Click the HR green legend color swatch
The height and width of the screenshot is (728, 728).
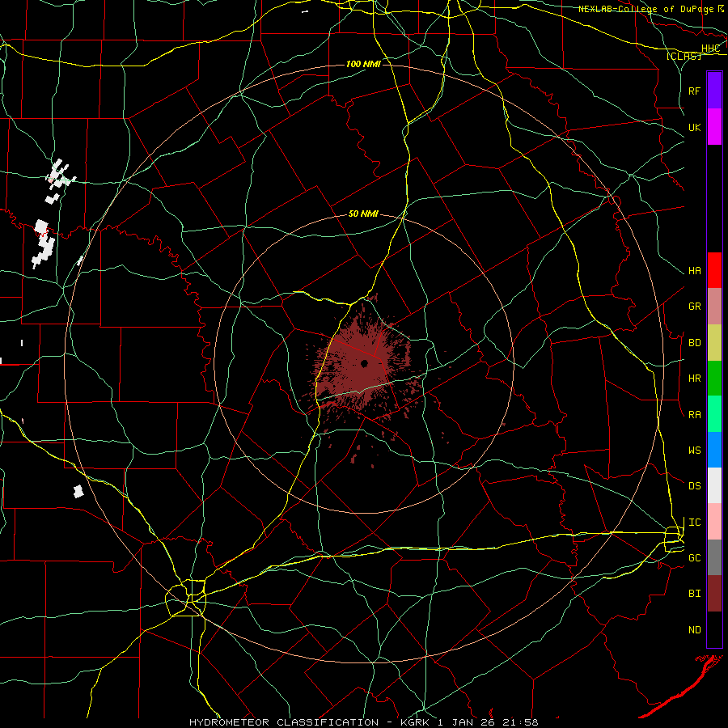[714, 379]
